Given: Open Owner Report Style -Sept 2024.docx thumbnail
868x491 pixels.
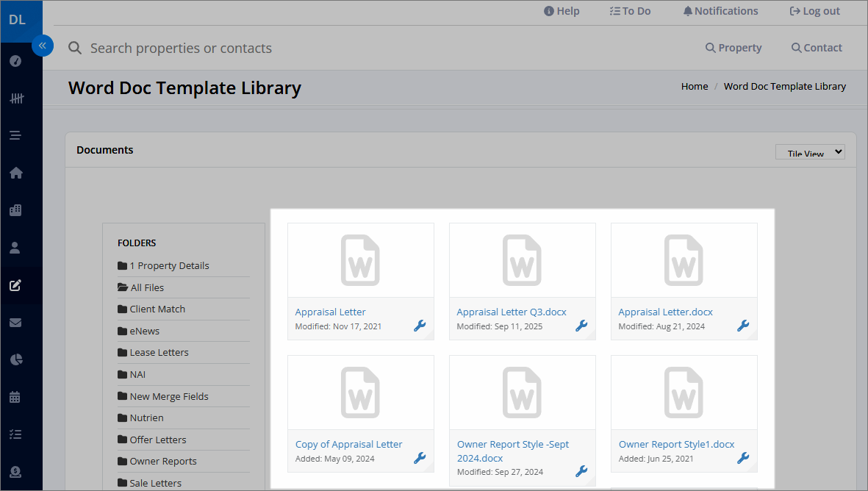Looking at the screenshot, I should 522,393.
